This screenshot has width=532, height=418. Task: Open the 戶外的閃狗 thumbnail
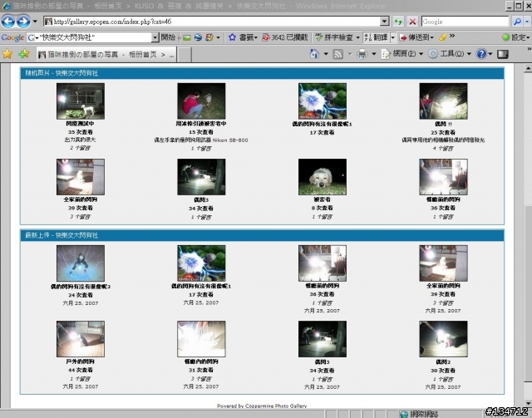81,339
